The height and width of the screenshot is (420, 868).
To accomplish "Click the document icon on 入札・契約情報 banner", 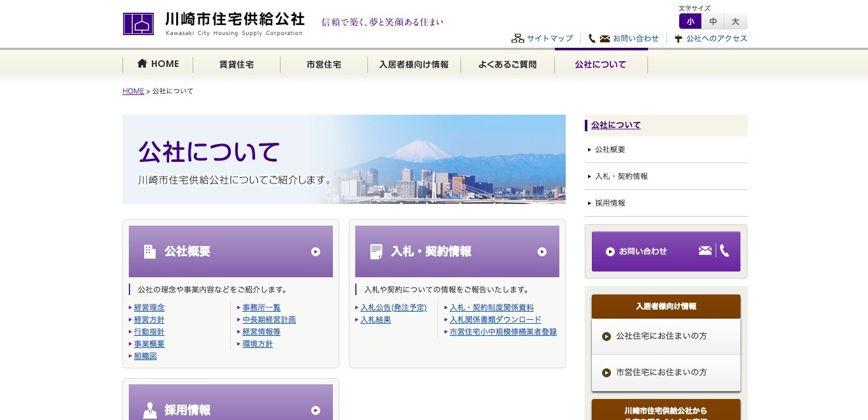I will 376,252.
